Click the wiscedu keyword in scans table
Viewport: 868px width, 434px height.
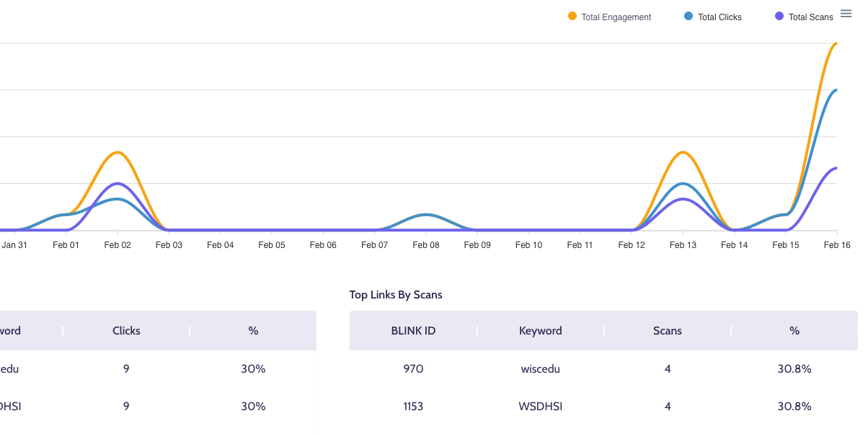pyautogui.click(x=540, y=368)
